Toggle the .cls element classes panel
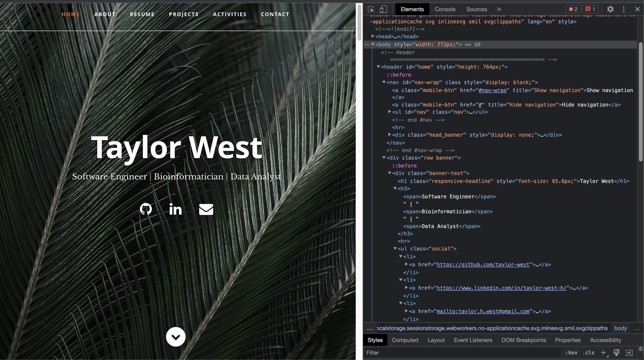Image resolution: width=644 pixels, height=360 pixels. coord(588,353)
